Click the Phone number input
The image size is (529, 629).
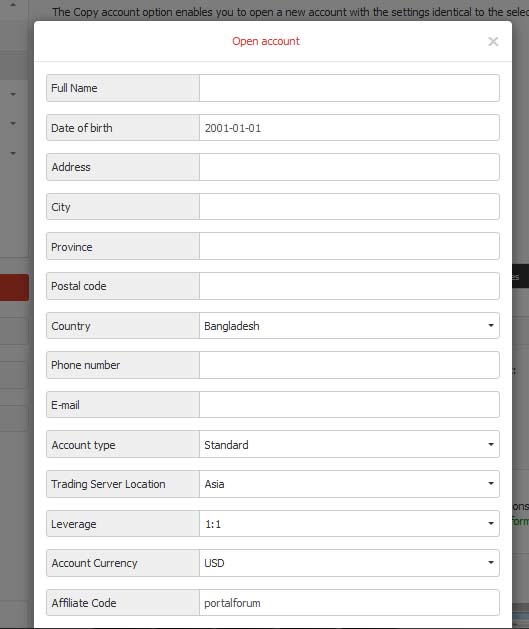pyautogui.click(x=349, y=365)
